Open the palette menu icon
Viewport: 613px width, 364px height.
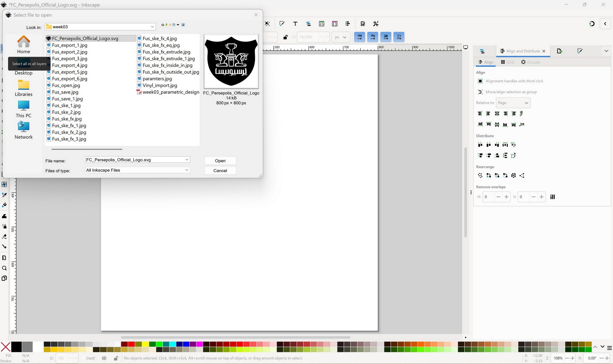610,348
